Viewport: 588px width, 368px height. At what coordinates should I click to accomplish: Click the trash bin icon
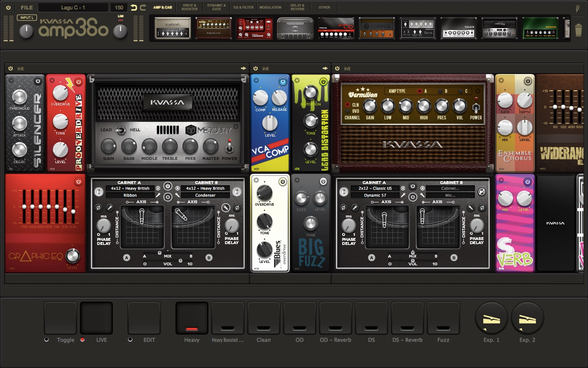click(x=578, y=30)
